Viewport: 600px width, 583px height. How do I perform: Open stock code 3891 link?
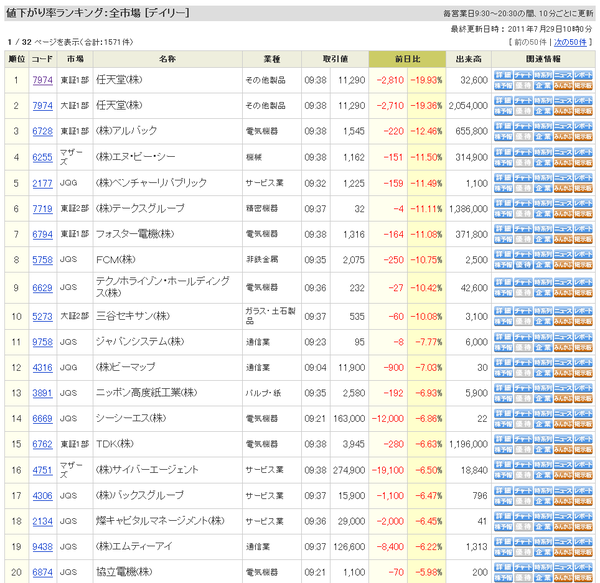[42, 393]
